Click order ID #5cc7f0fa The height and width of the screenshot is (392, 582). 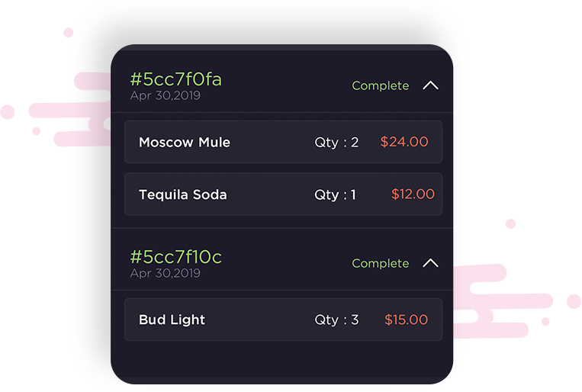(175, 79)
